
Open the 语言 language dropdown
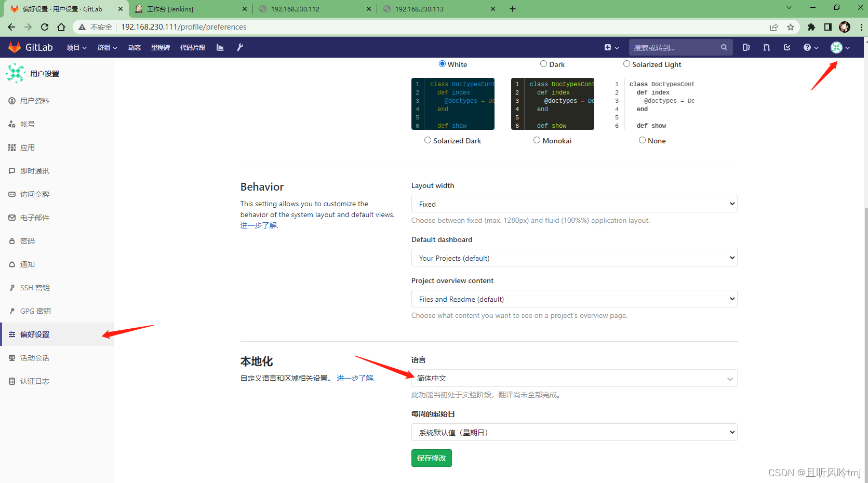574,378
